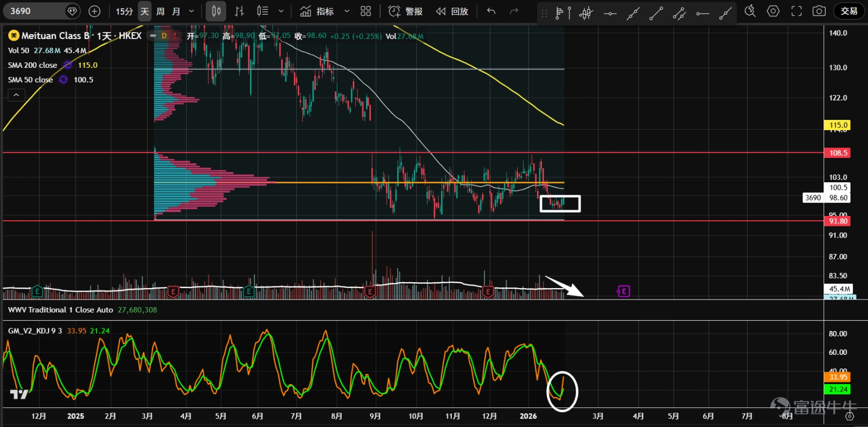Open the time interval dropdown arrow

tap(192, 11)
